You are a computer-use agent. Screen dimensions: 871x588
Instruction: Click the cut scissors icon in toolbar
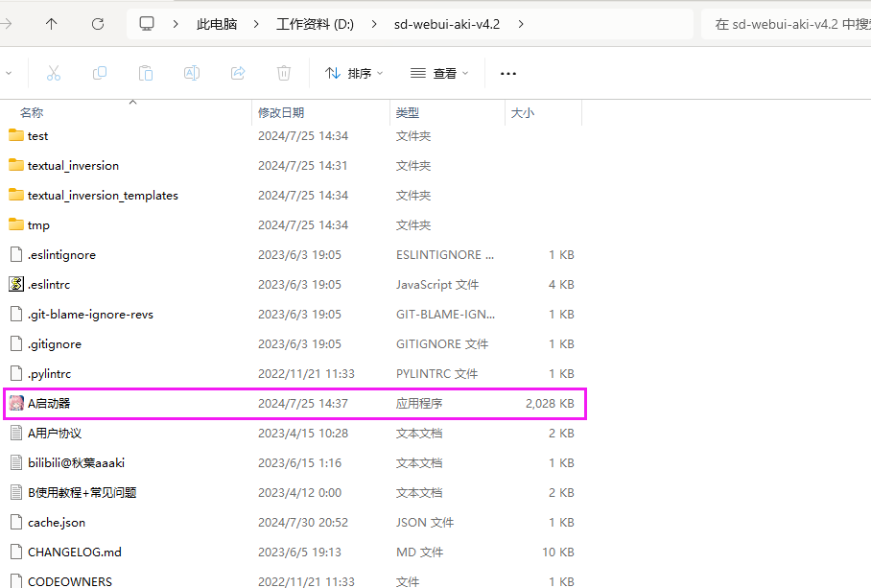[54, 73]
